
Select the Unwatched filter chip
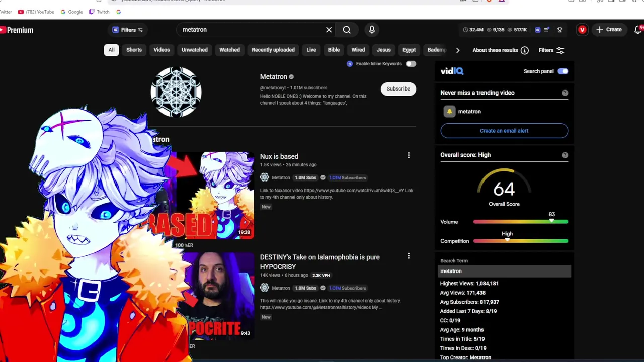tap(194, 50)
